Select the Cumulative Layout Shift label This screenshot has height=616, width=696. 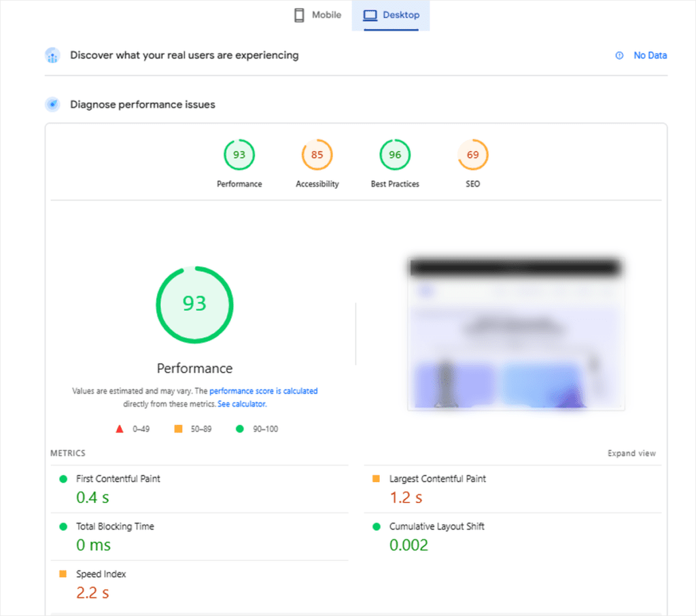point(437,526)
